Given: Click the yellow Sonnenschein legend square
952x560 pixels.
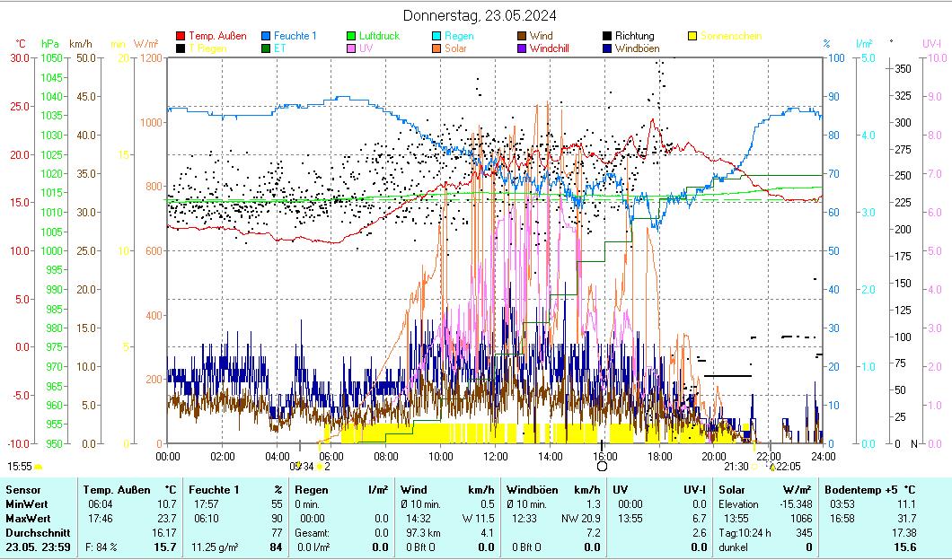Looking at the screenshot, I should (x=692, y=37).
